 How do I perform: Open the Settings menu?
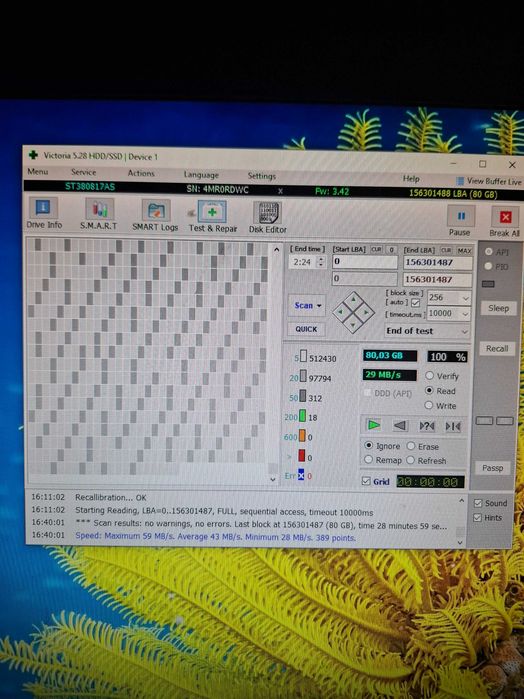262,176
